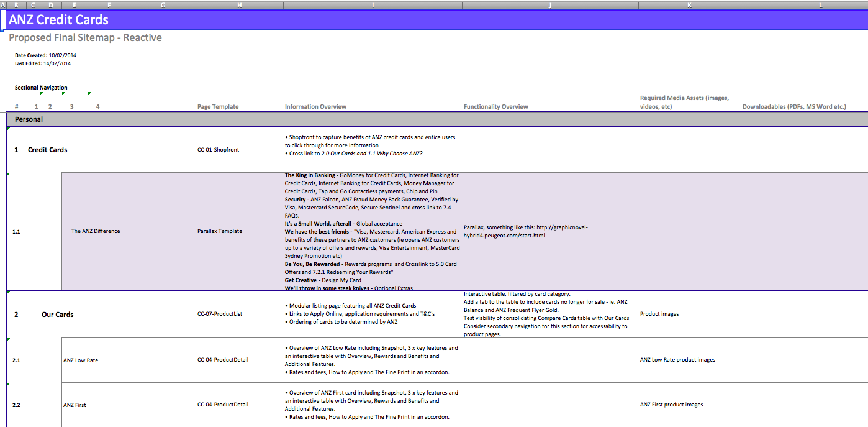Screen dimensions: 868x427
Task: Open the peugeot.com parallax example link cell
Action: (525, 231)
